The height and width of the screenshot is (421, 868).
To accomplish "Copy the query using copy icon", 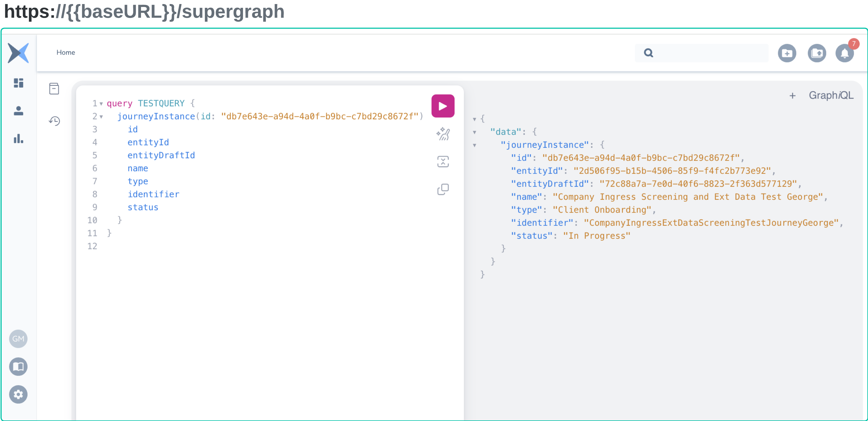I will click(x=442, y=189).
